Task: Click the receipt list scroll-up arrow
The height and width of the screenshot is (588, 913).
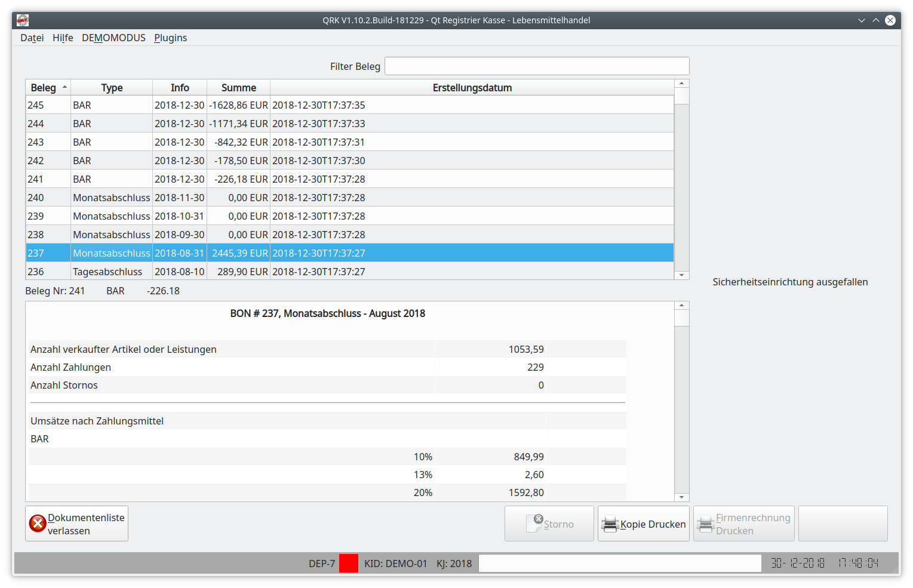Action: (x=681, y=84)
